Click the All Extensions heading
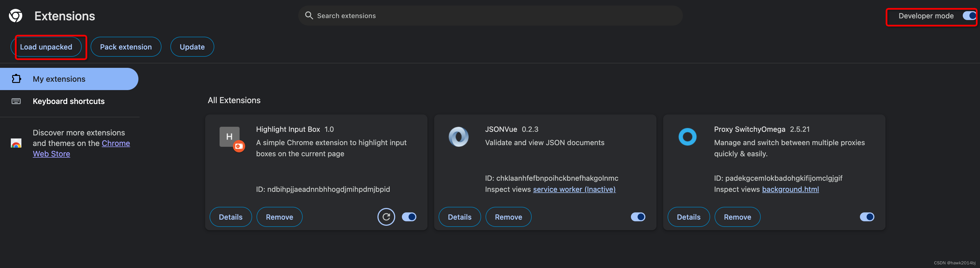This screenshot has width=980, height=268. tap(234, 100)
